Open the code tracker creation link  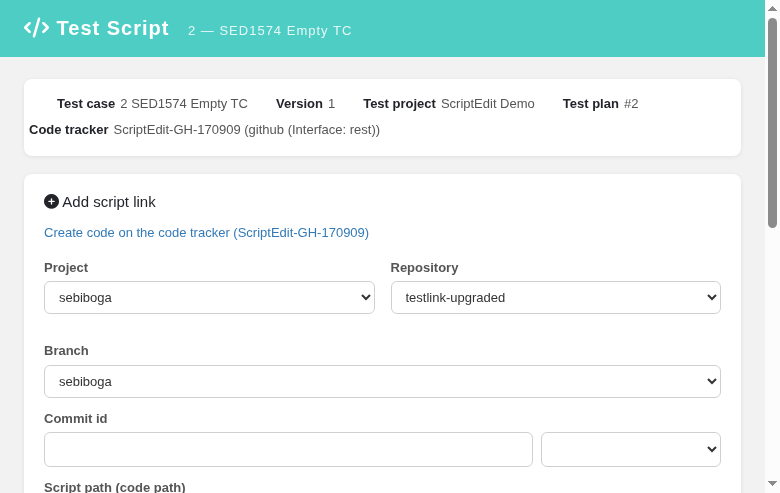point(206,232)
